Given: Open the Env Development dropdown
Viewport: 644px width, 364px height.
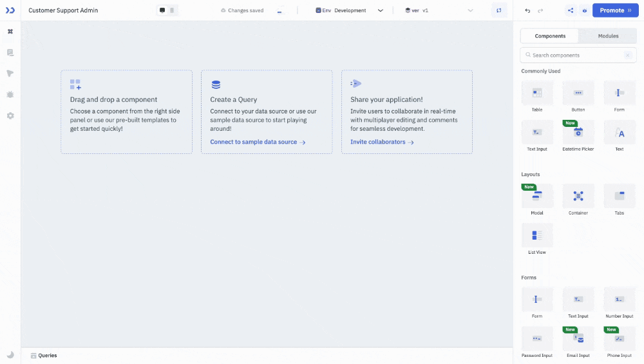Looking at the screenshot, I should [349, 10].
